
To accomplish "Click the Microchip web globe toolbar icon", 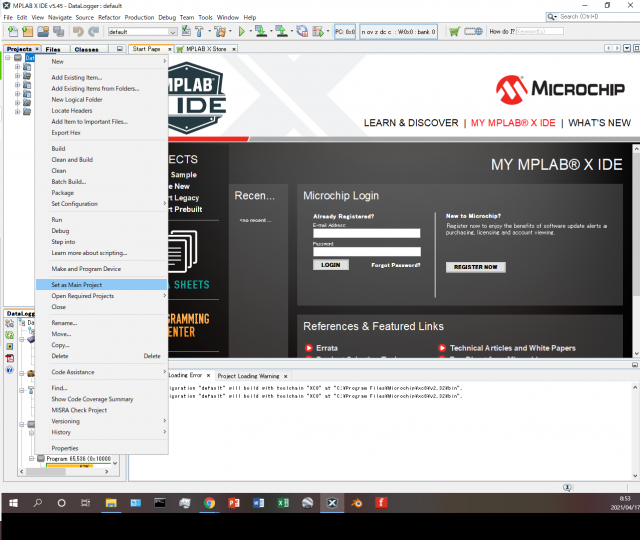I will coord(473,31).
